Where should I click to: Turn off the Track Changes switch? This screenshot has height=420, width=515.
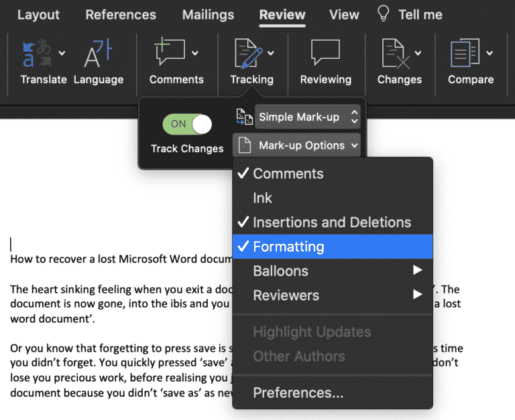click(x=187, y=124)
